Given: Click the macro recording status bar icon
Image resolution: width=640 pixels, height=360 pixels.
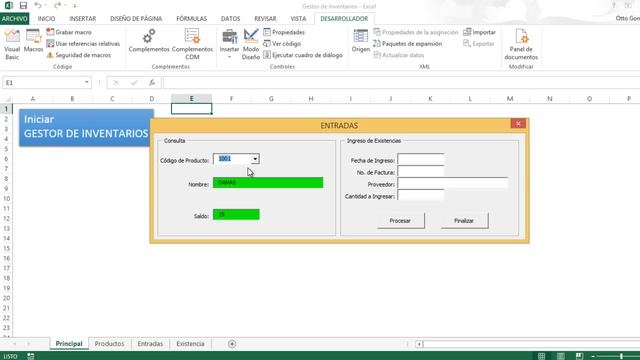Looking at the screenshot, I should point(31,356).
